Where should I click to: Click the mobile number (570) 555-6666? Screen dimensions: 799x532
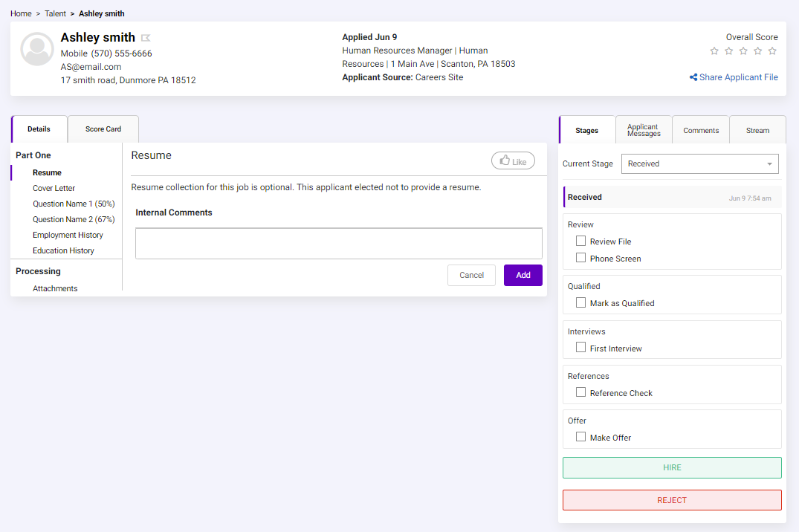(121, 53)
